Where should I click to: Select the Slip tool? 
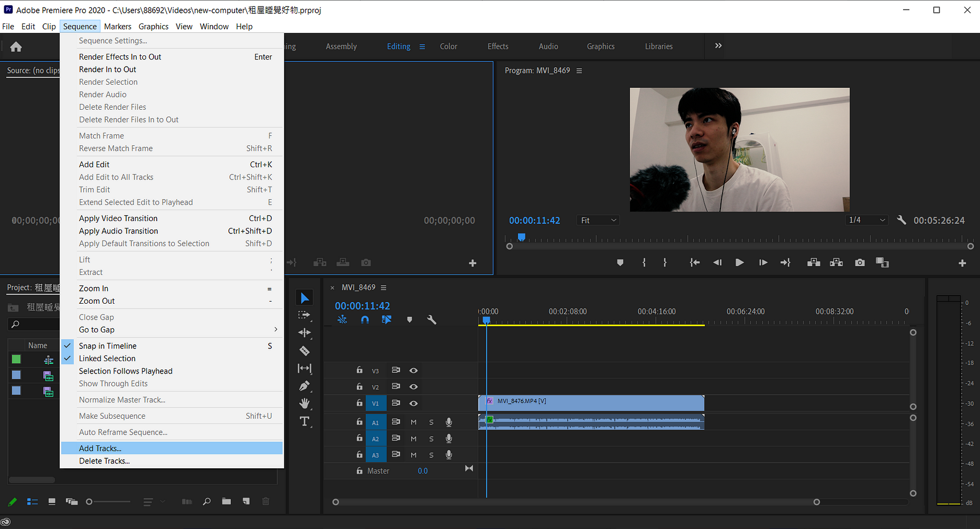304,368
